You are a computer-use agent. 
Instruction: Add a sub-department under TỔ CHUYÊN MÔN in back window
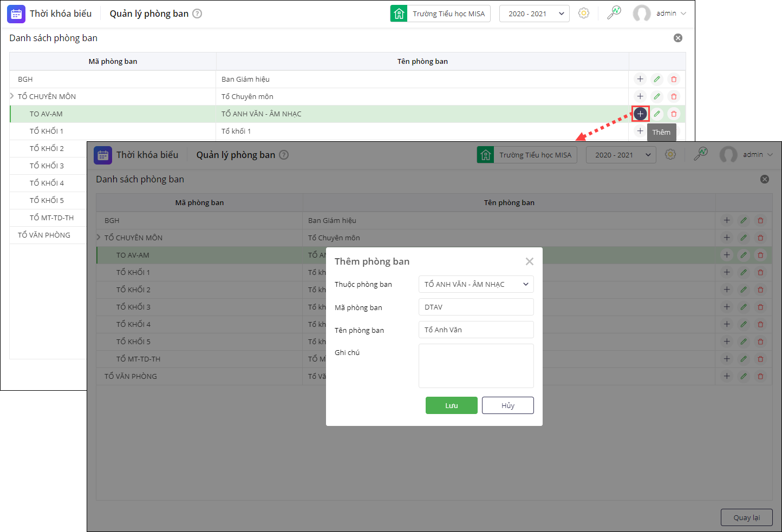(x=640, y=96)
